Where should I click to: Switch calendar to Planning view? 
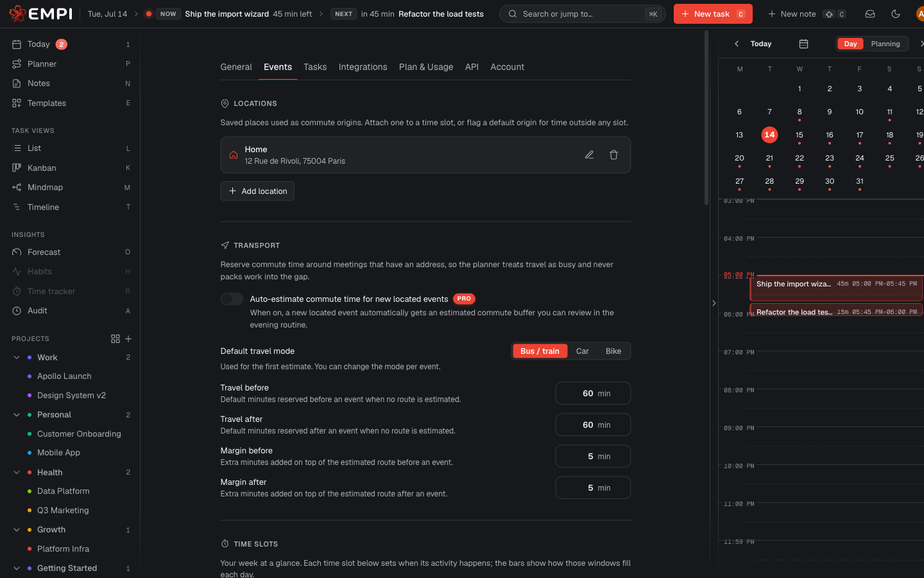tap(886, 44)
